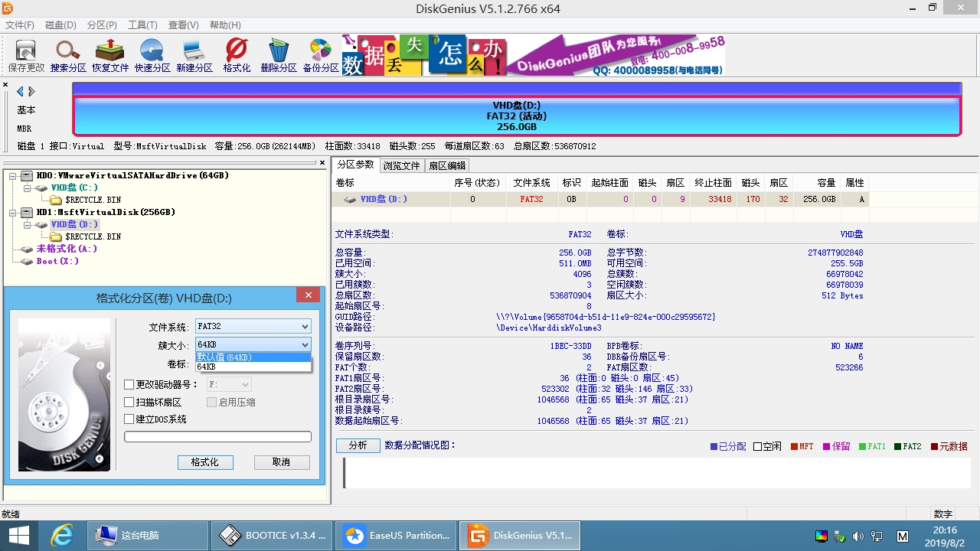
Task: Collapse the HD1 disk tree node
Action: click(x=14, y=212)
